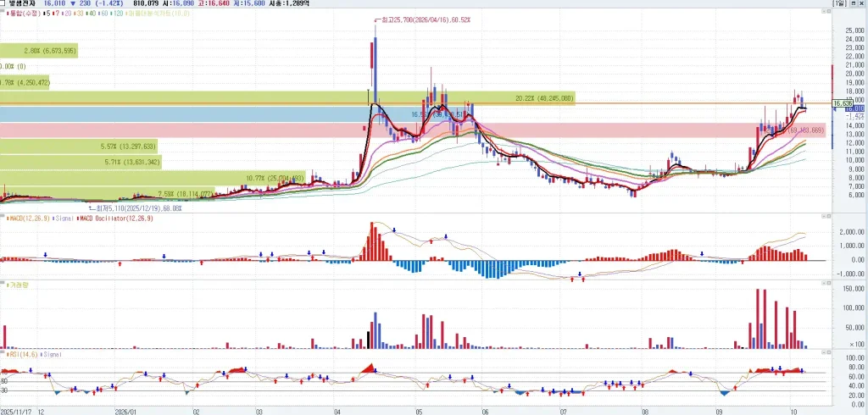The height and width of the screenshot is (415, 868).
Task: Click the 16,636 price tag on axis
Action: 842,103
